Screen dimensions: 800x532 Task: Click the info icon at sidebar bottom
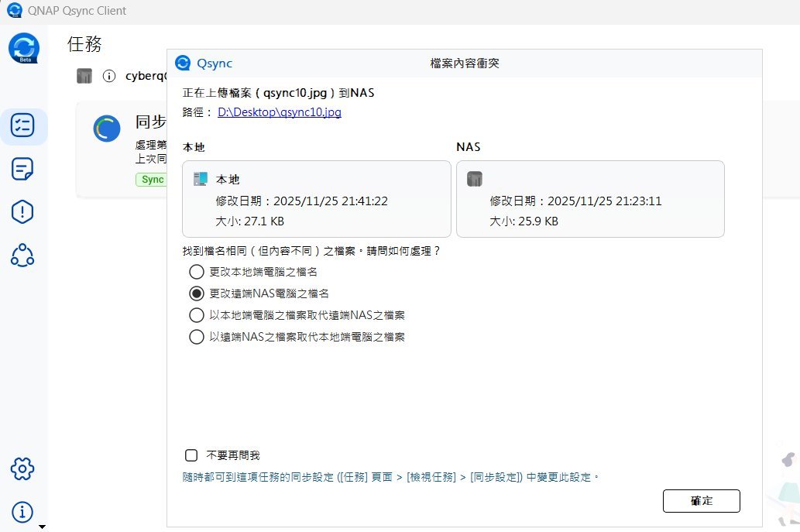[22, 512]
